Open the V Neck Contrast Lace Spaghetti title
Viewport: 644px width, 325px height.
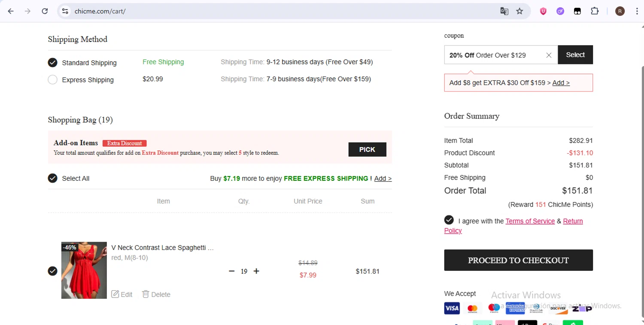pos(162,248)
